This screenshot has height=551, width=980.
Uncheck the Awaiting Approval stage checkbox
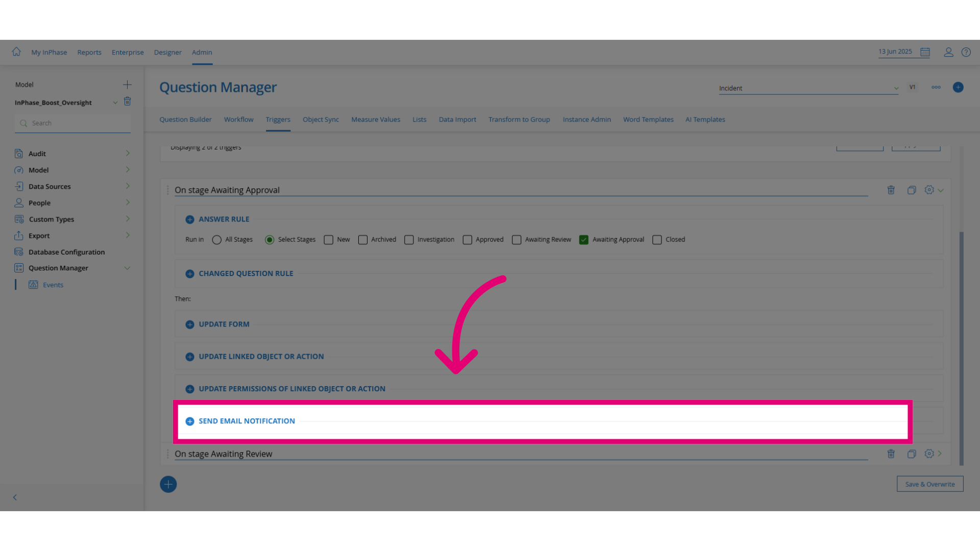pos(584,240)
